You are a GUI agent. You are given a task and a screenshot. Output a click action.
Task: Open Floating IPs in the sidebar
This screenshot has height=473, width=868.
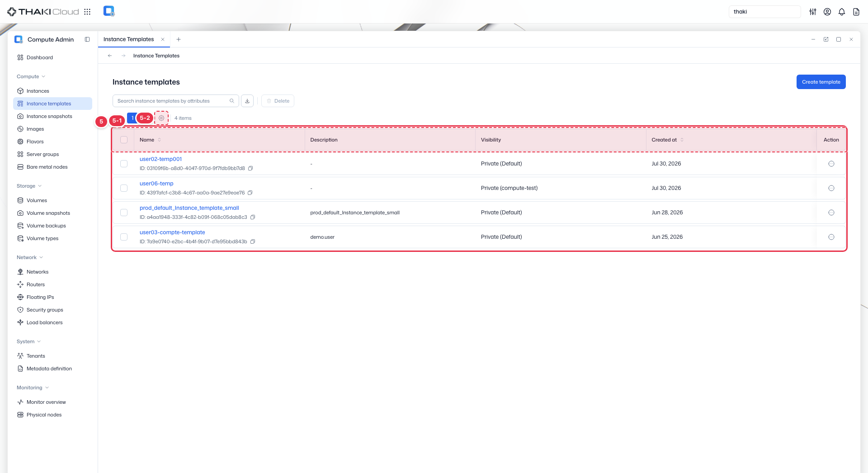[52, 297]
